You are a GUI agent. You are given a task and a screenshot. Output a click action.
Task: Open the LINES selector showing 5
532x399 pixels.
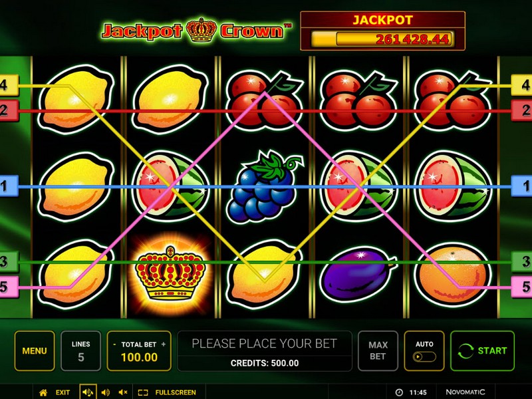(80, 351)
